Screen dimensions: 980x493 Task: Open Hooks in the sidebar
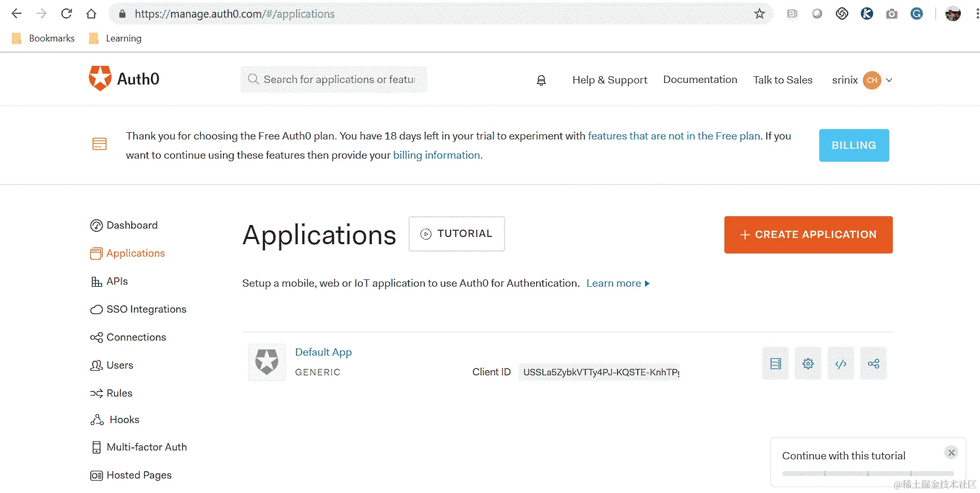115,419
